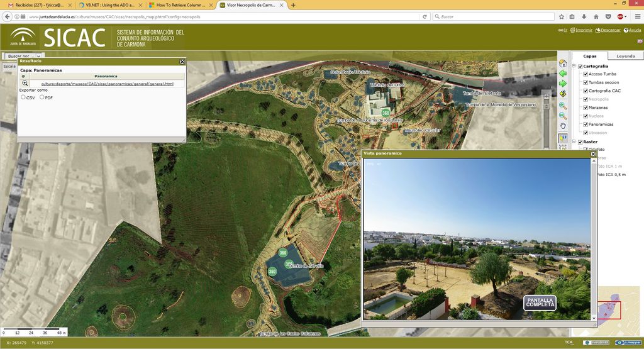Choose PDF export radio button
Image resolution: width=644 pixels, height=349 pixels.
(x=42, y=97)
